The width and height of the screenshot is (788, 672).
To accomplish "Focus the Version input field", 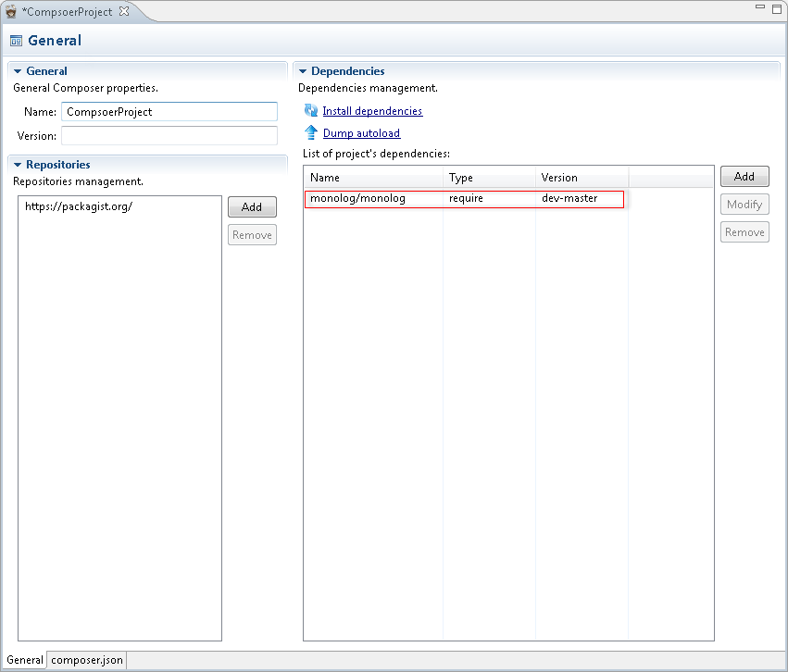I will click(x=169, y=136).
